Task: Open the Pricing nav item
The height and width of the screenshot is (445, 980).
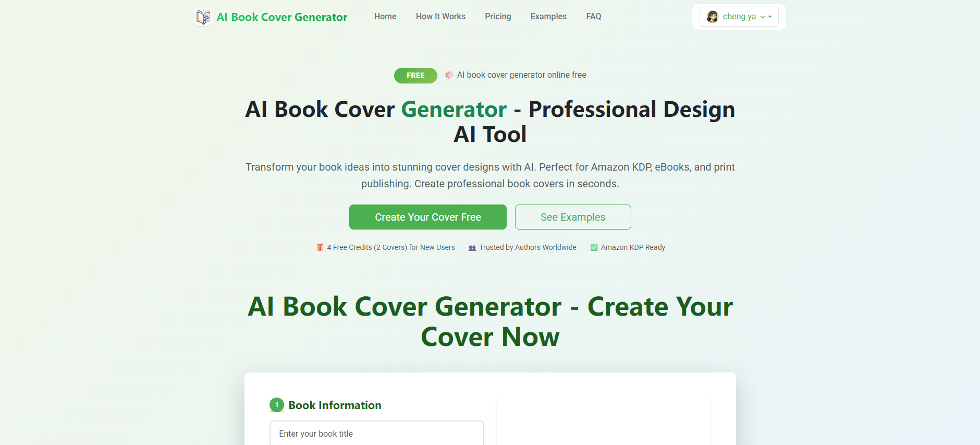Action: point(498,17)
